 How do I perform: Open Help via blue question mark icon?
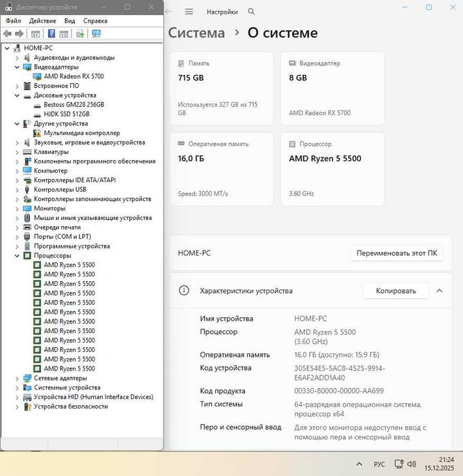pyautogui.click(x=52, y=33)
